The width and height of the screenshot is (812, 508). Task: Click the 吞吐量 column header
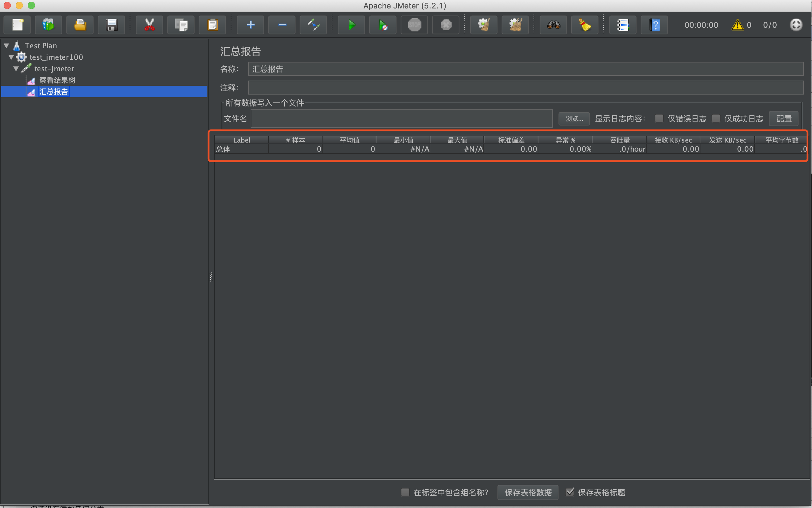coord(619,140)
